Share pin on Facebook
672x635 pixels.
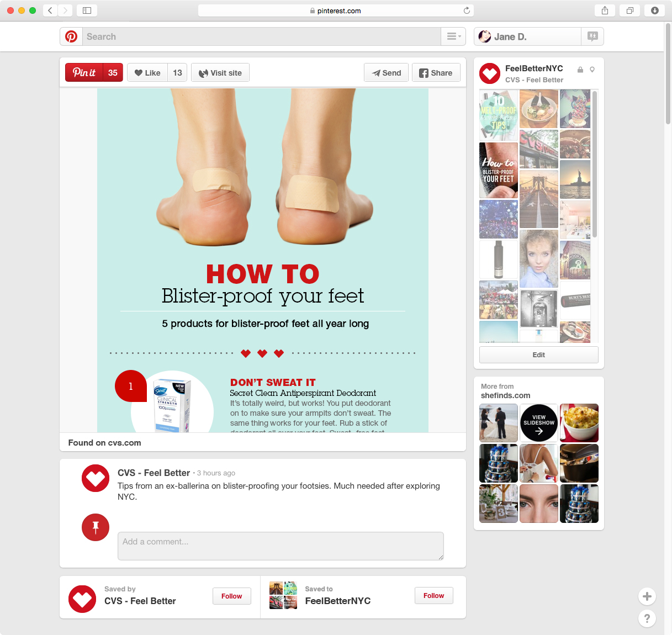[x=436, y=72]
